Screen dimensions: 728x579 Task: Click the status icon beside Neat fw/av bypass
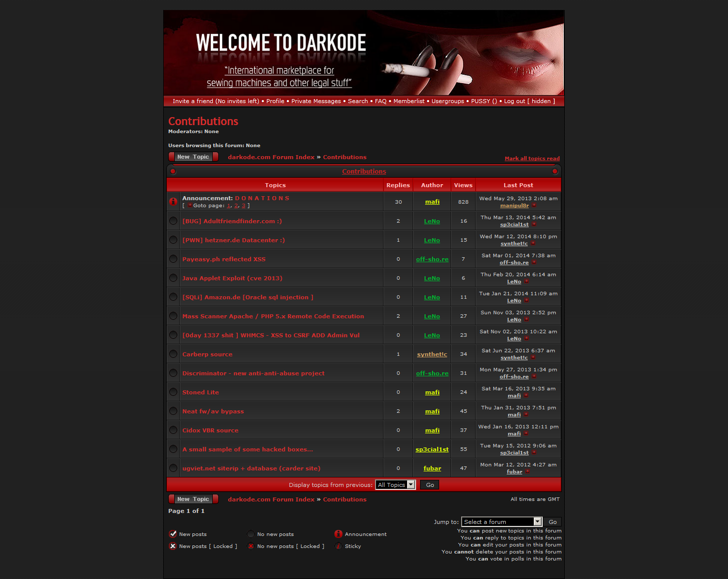[173, 411]
